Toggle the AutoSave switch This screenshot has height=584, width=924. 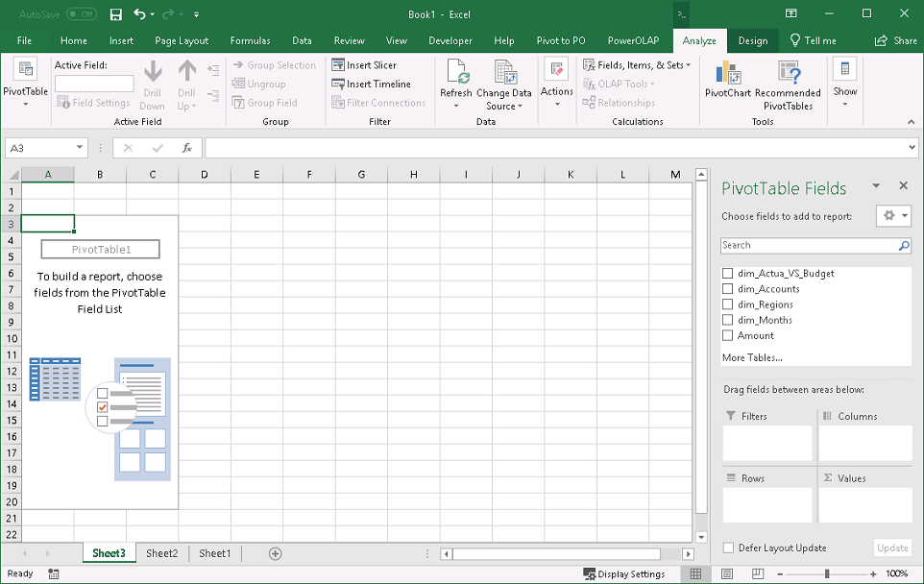(82, 14)
